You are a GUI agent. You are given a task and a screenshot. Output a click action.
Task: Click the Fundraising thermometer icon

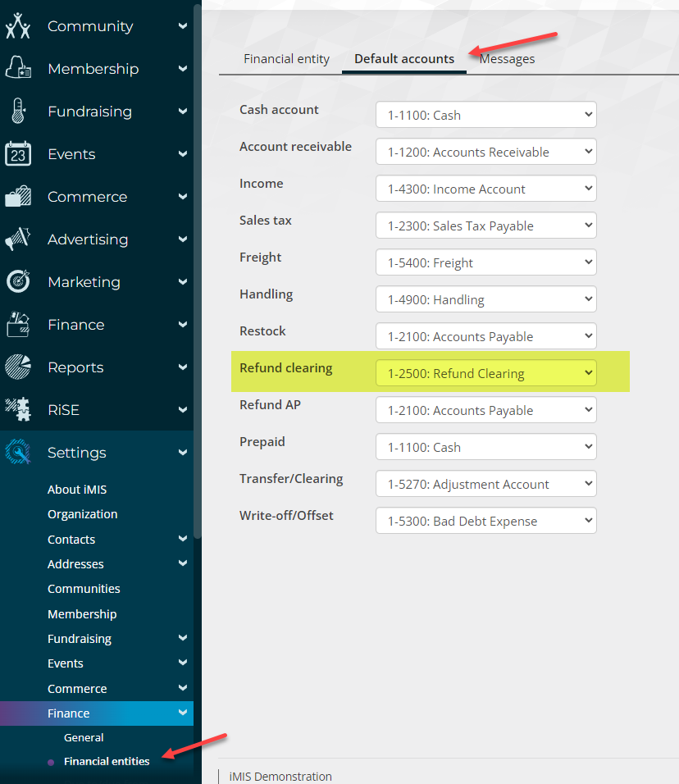click(x=18, y=112)
